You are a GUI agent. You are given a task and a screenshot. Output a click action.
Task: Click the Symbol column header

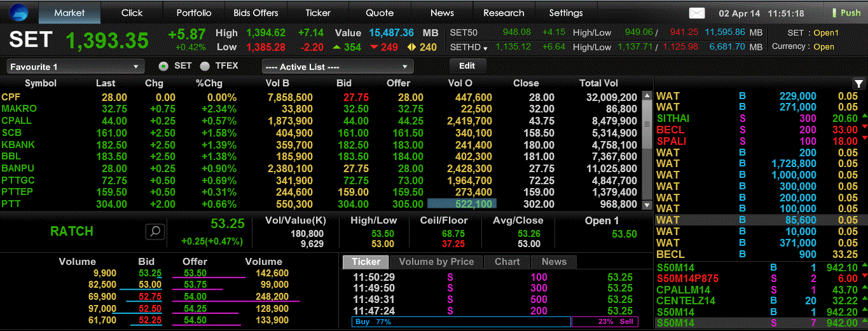click(x=41, y=83)
